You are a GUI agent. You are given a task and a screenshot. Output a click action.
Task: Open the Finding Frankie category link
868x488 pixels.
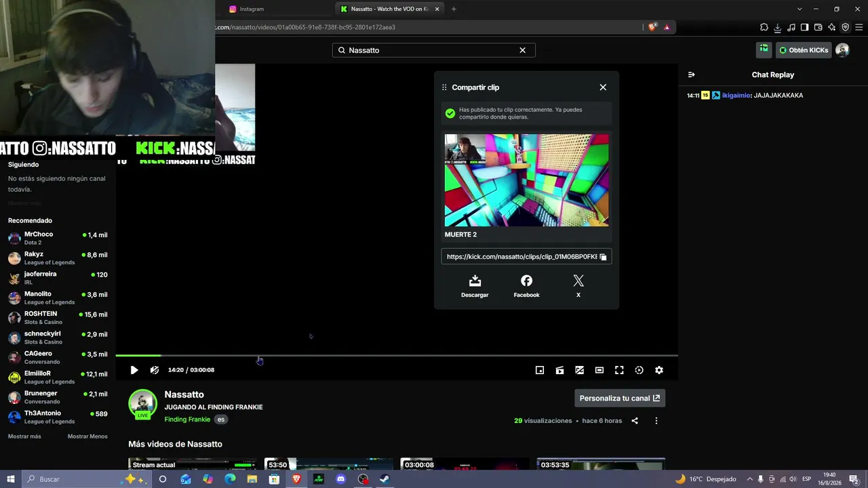click(187, 420)
